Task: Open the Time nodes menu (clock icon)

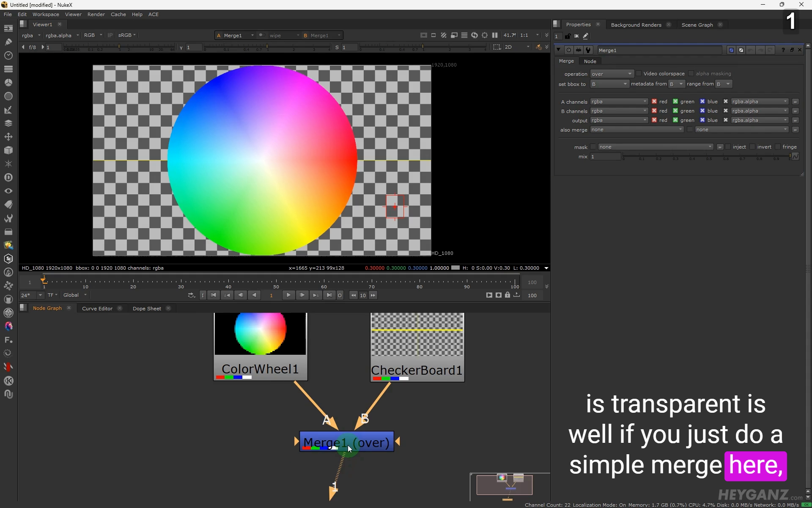Action: (x=8, y=55)
